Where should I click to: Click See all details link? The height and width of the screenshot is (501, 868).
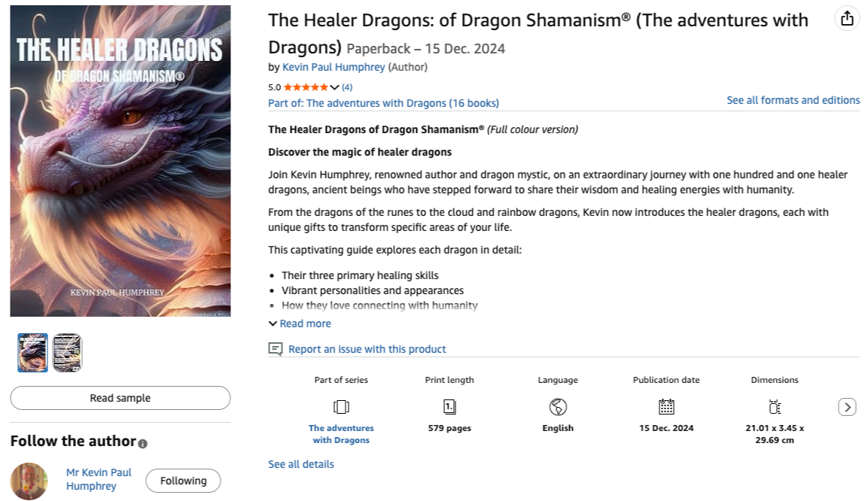[x=301, y=464]
